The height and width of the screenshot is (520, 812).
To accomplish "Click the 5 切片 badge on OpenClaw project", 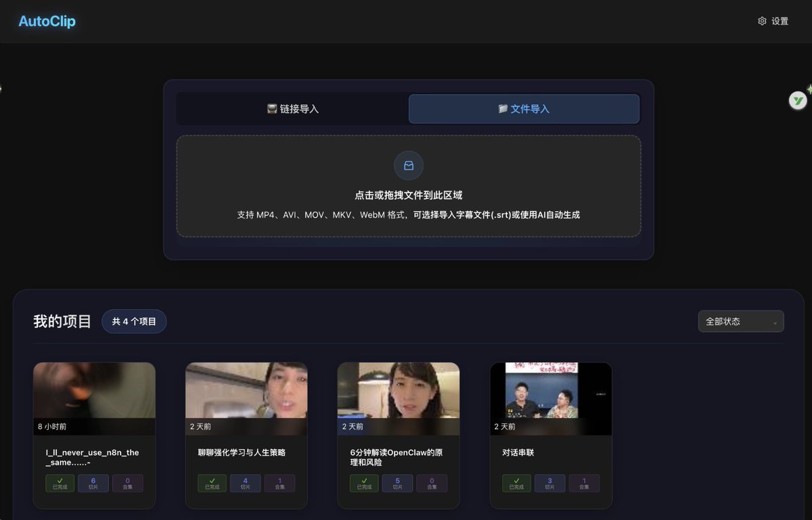I will tap(398, 483).
